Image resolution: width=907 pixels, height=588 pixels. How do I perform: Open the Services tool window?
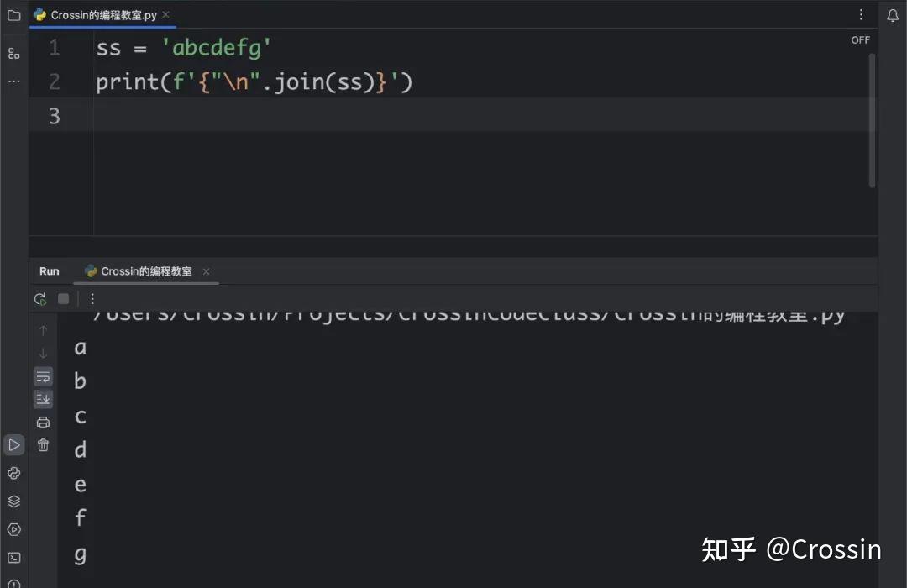(x=13, y=529)
